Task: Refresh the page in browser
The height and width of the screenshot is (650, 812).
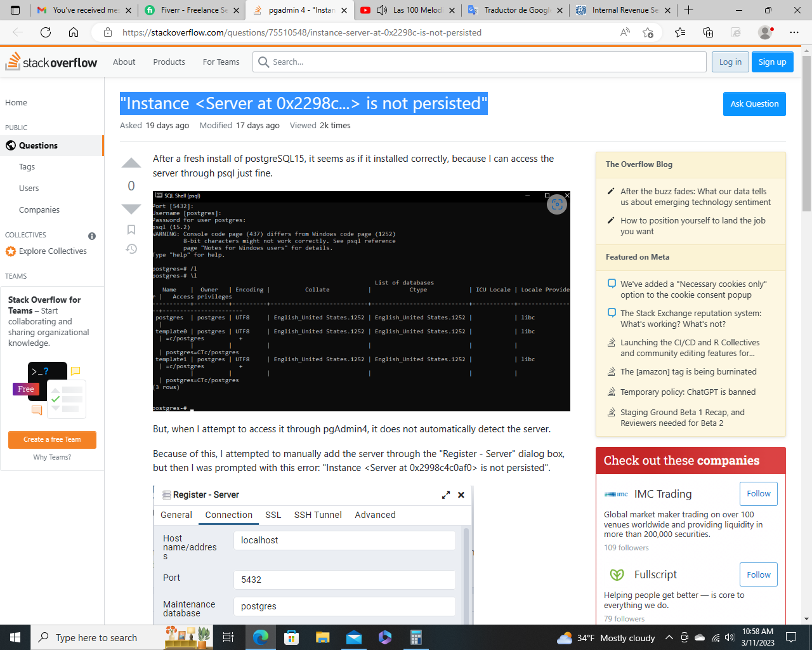Action: click(46, 32)
